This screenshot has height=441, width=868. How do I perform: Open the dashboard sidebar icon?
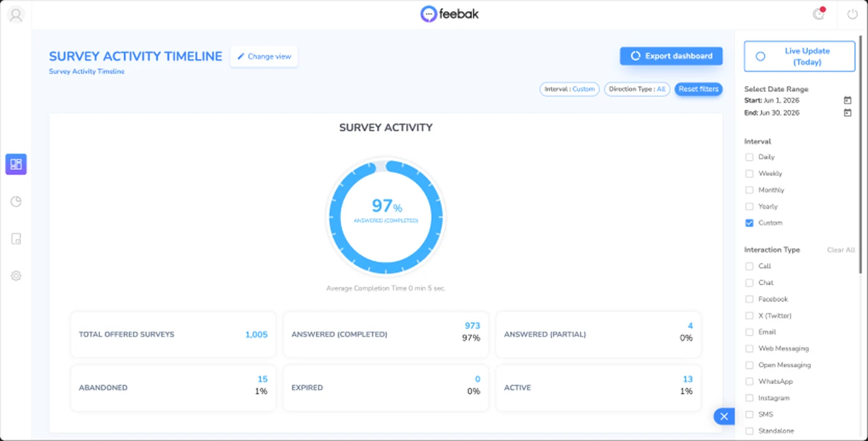[x=16, y=164]
